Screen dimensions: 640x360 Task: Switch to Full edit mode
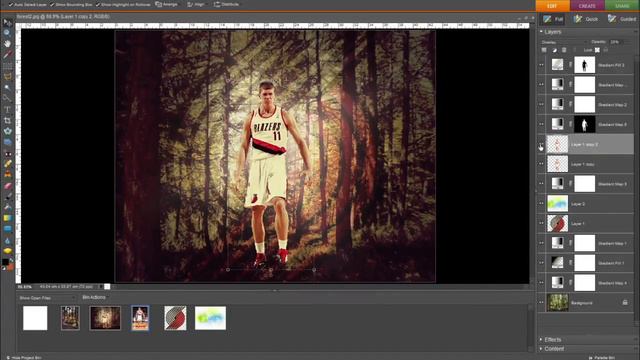(553, 19)
